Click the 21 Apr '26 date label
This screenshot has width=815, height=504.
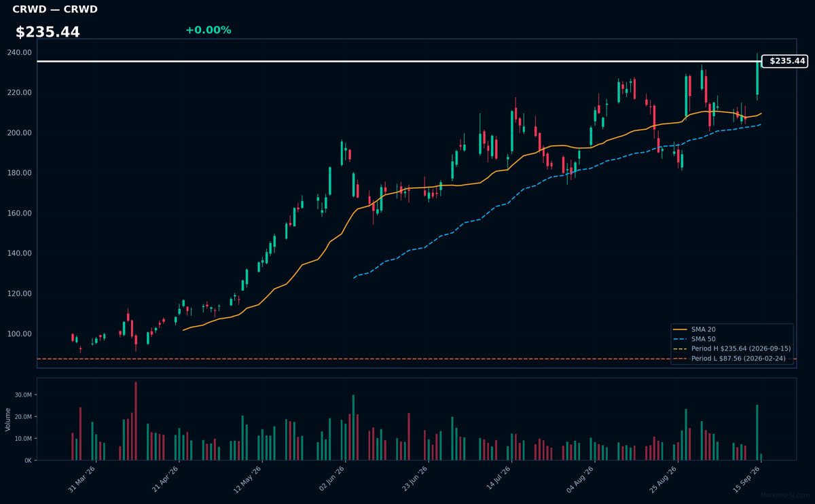click(x=165, y=479)
